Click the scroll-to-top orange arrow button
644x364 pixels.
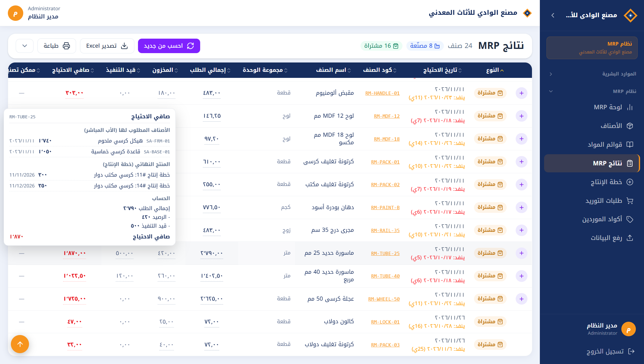click(20, 344)
